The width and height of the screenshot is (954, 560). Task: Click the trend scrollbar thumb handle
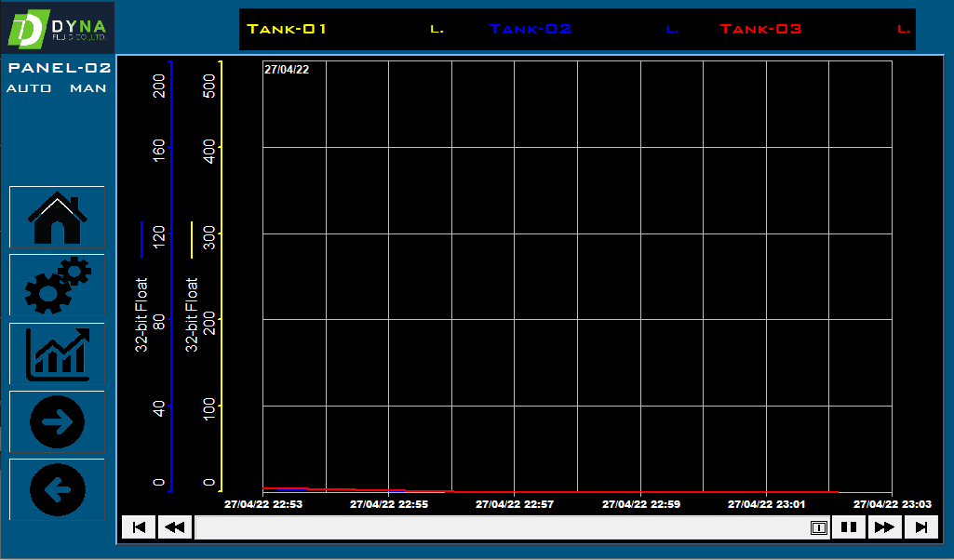click(x=818, y=527)
